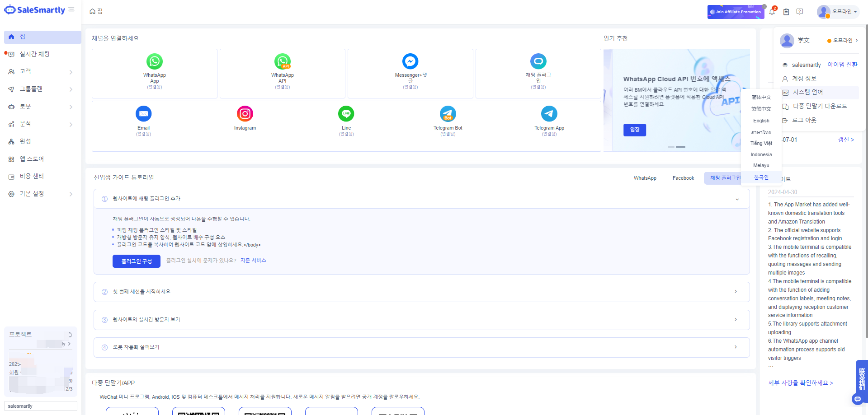This screenshot has width=868, height=415.
Task: Click the help question mark icon
Action: (800, 12)
